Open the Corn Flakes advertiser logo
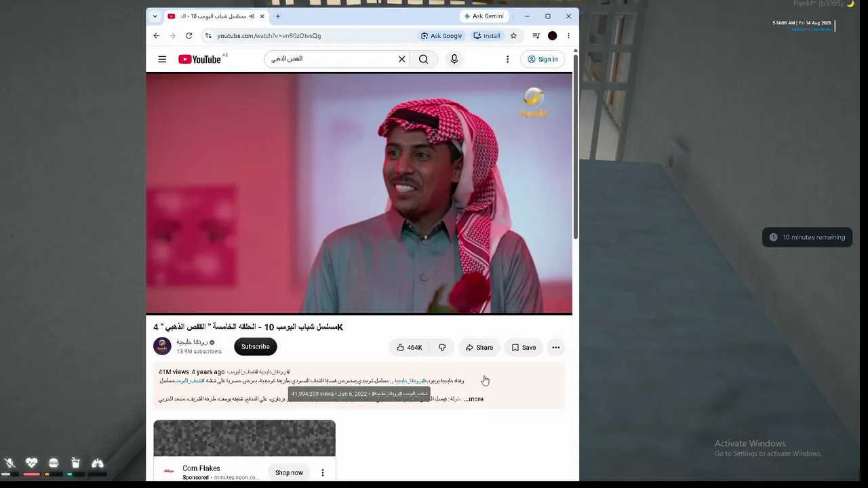This screenshot has width=868, height=488. pyautogui.click(x=169, y=471)
